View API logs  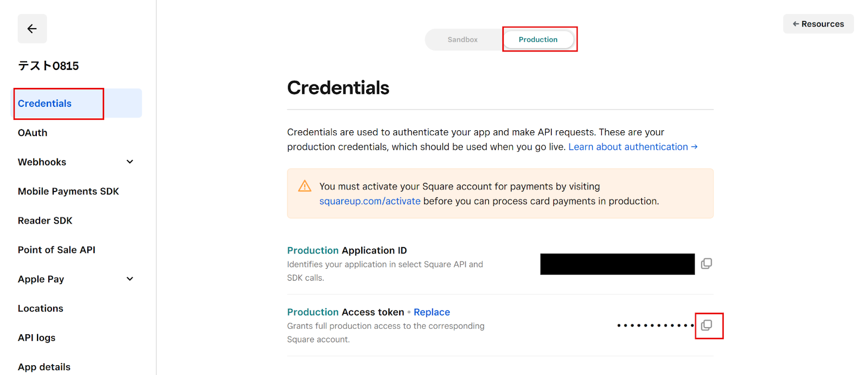coord(37,338)
